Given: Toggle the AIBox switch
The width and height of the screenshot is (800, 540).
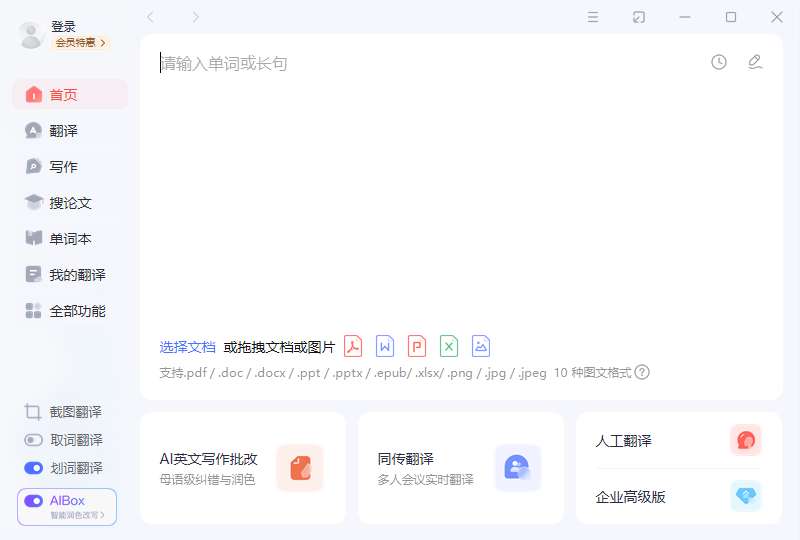Looking at the screenshot, I should pyautogui.click(x=34, y=500).
